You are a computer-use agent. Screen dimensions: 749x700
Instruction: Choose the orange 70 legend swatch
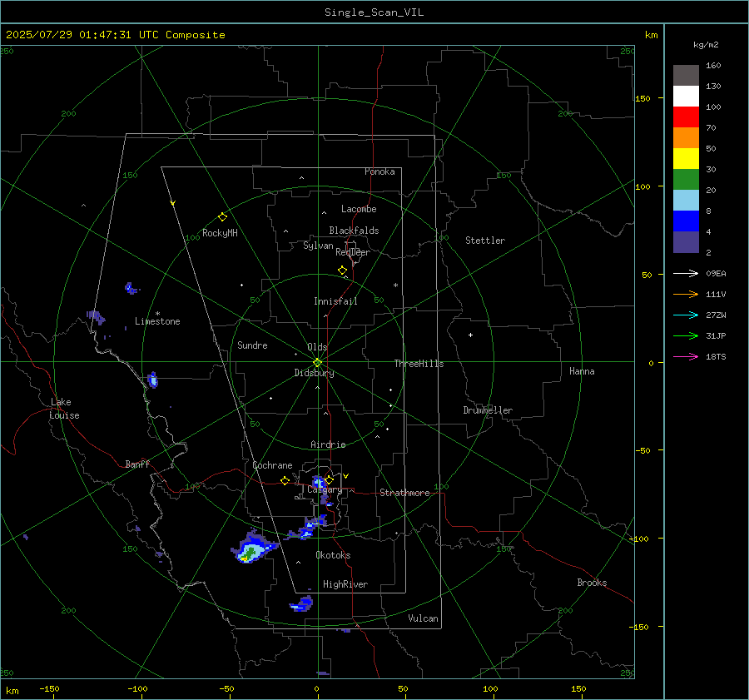pos(686,138)
